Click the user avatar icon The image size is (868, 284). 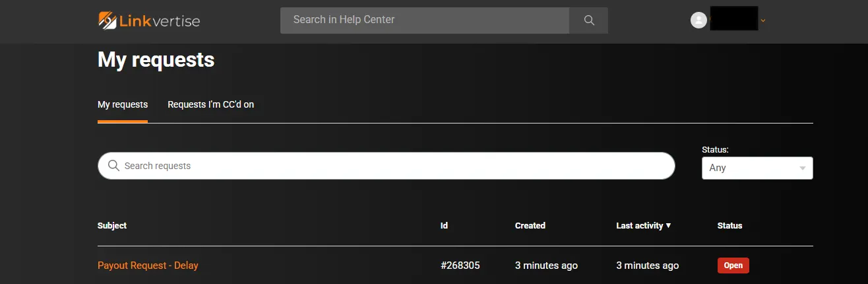coord(698,20)
